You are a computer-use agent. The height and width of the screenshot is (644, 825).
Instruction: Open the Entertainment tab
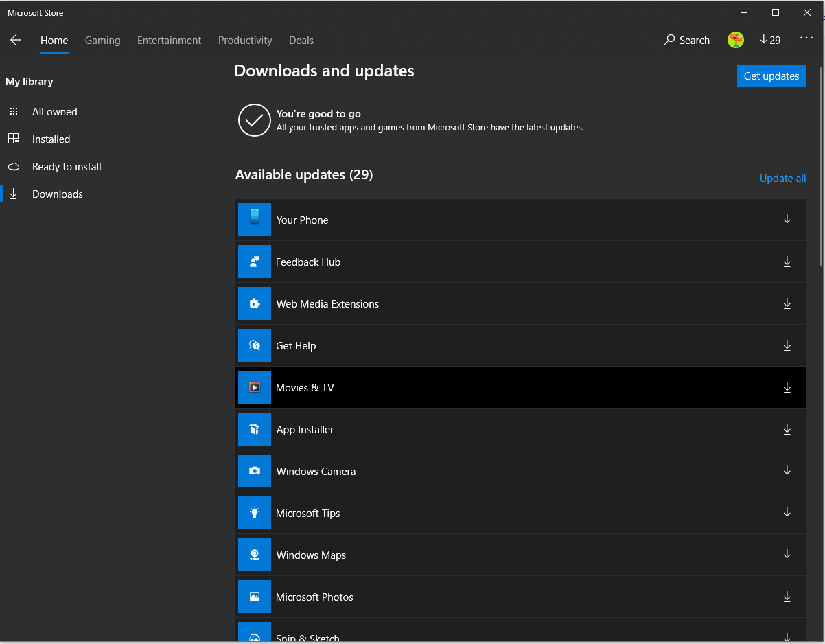(x=170, y=41)
